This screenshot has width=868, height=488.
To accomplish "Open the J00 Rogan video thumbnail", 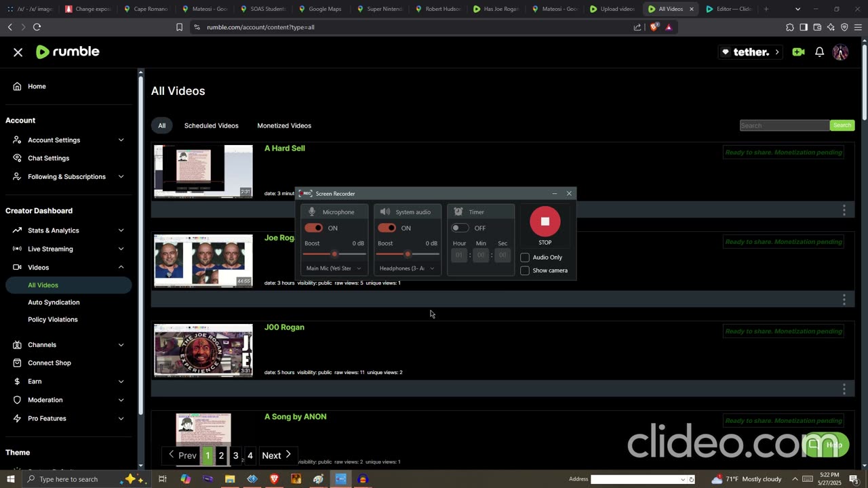I will 203,350.
